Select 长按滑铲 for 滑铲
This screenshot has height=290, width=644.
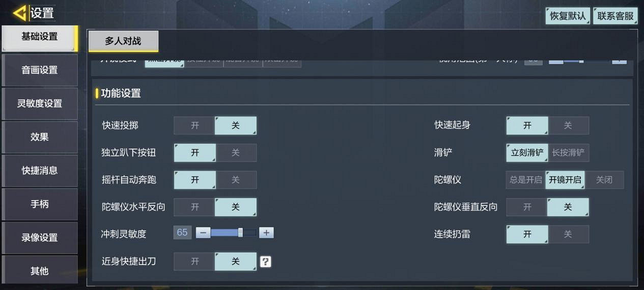568,153
